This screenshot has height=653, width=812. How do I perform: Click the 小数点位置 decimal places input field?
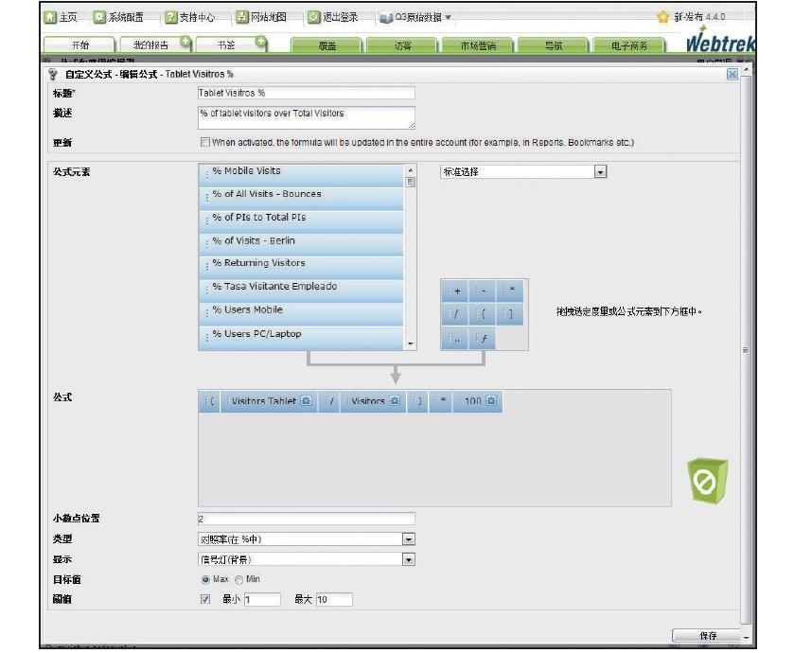click(306, 519)
